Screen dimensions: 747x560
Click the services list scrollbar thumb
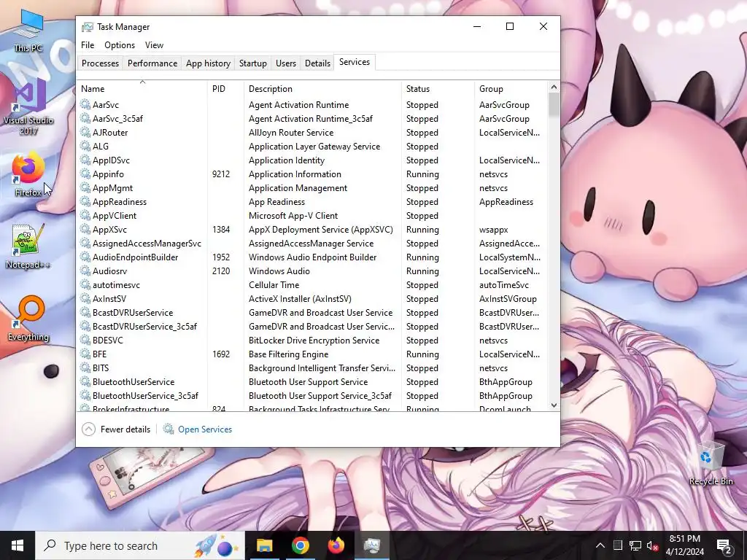[x=554, y=104]
